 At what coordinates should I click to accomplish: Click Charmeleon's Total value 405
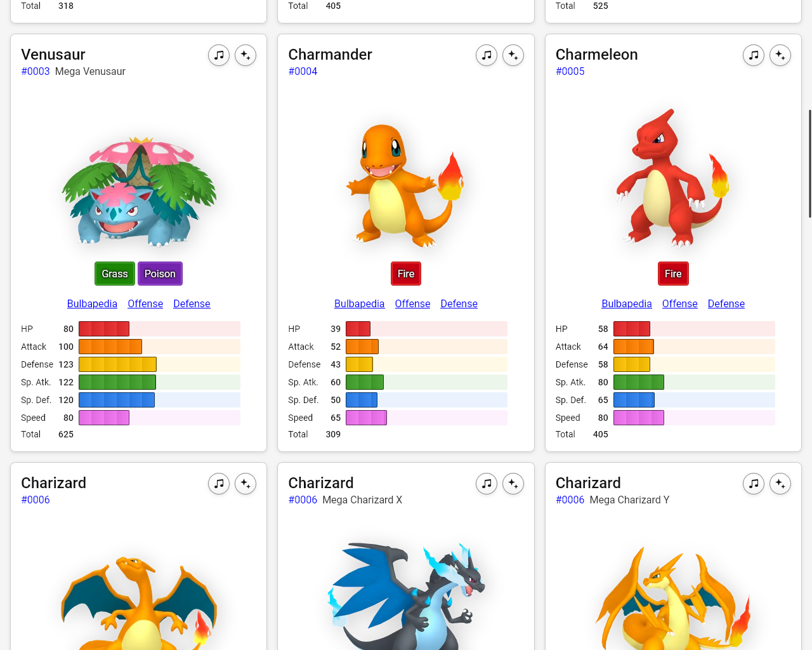click(600, 434)
